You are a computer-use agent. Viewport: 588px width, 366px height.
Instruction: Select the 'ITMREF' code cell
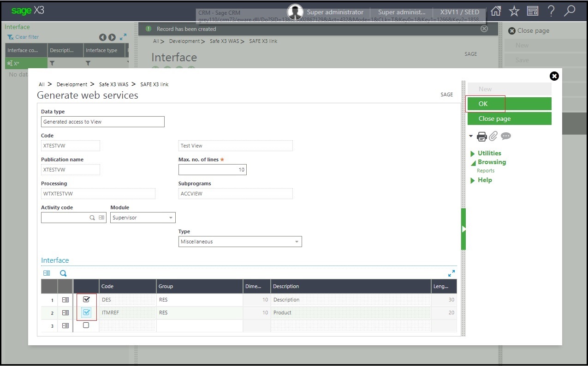tap(128, 313)
